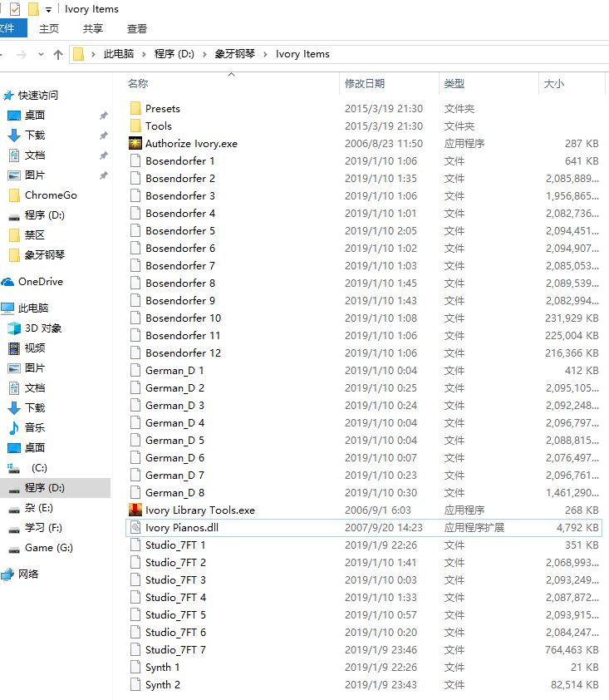This screenshot has height=700, width=609.
Task: Open the 象牙钢琴 folder in sidebar
Action: [x=45, y=255]
